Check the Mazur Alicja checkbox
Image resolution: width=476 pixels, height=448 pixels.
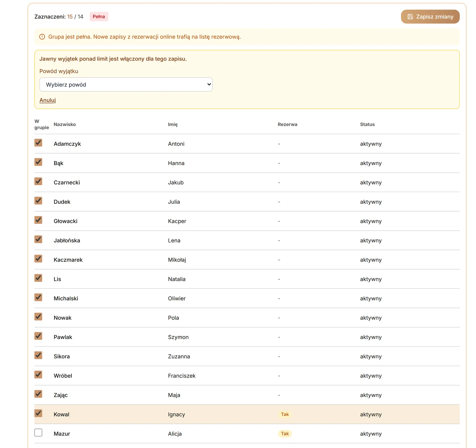pos(38,433)
